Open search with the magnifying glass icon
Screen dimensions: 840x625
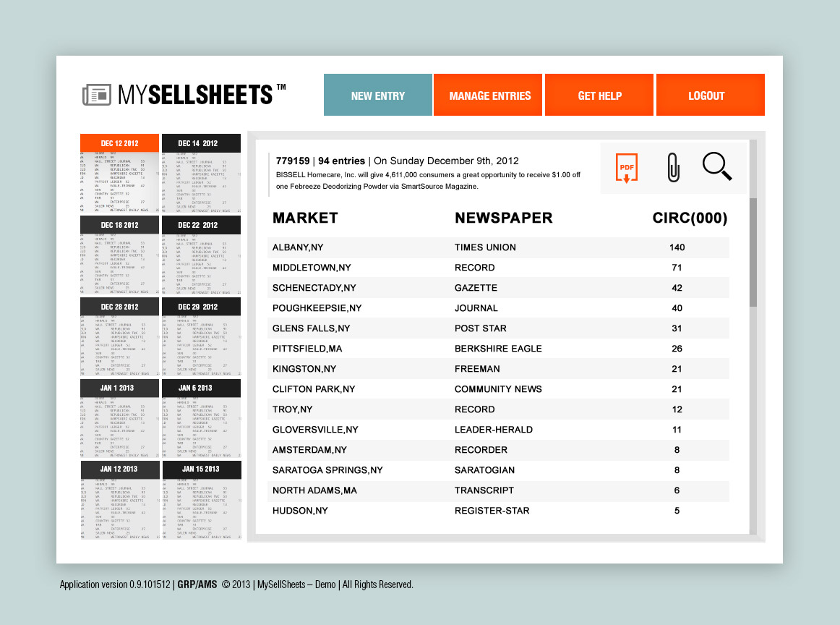pos(717,166)
